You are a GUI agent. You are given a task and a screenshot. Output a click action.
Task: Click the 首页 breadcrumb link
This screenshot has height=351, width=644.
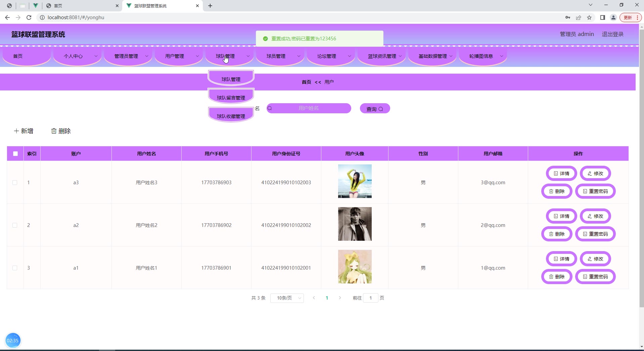pyautogui.click(x=306, y=82)
